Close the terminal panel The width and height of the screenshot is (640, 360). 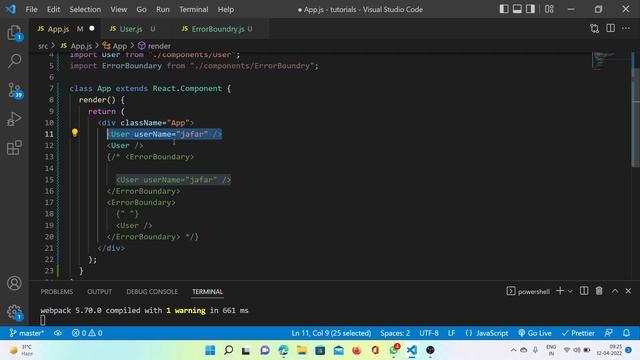point(628,291)
